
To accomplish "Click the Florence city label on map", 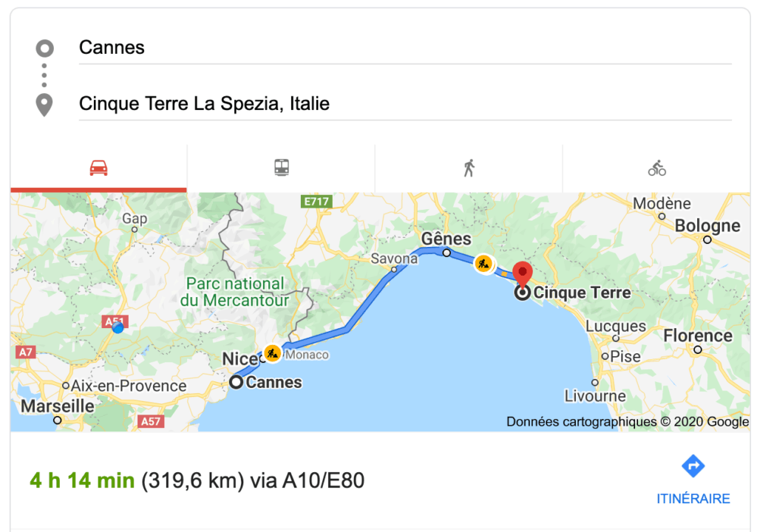I will (697, 336).
